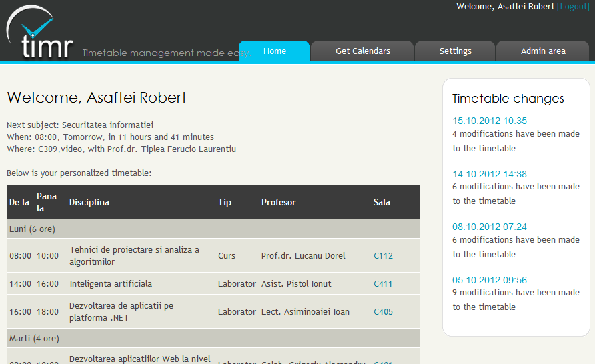The width and height of the screenshot is (595, 364).
Task: Open room C112 link
Action: [x=383, y=256]
